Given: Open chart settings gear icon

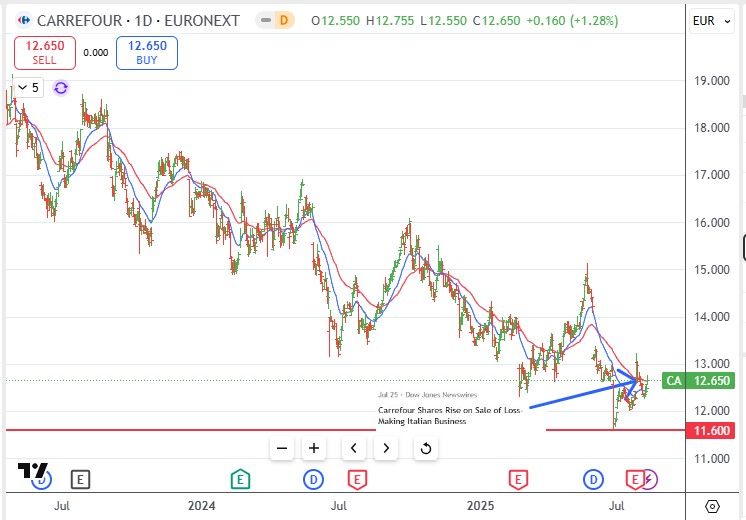Looking at the screenshot, I should click(x=712, y=507).
